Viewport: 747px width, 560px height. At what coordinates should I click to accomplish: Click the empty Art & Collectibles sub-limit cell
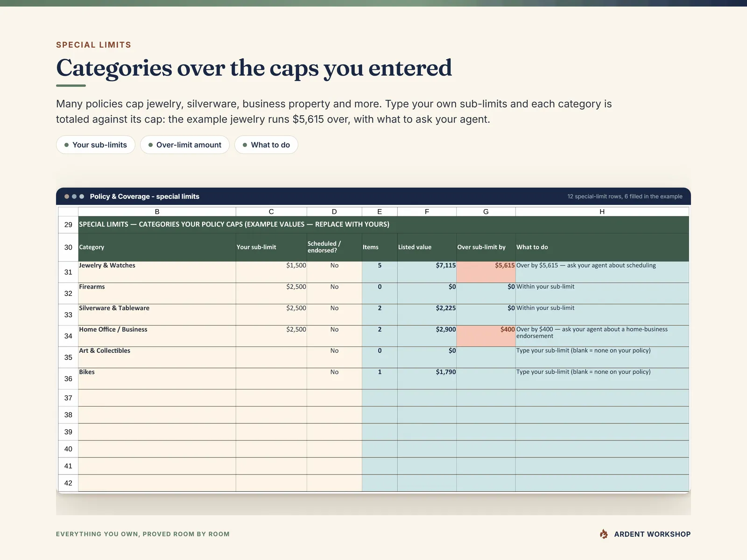tap(271, 357)
